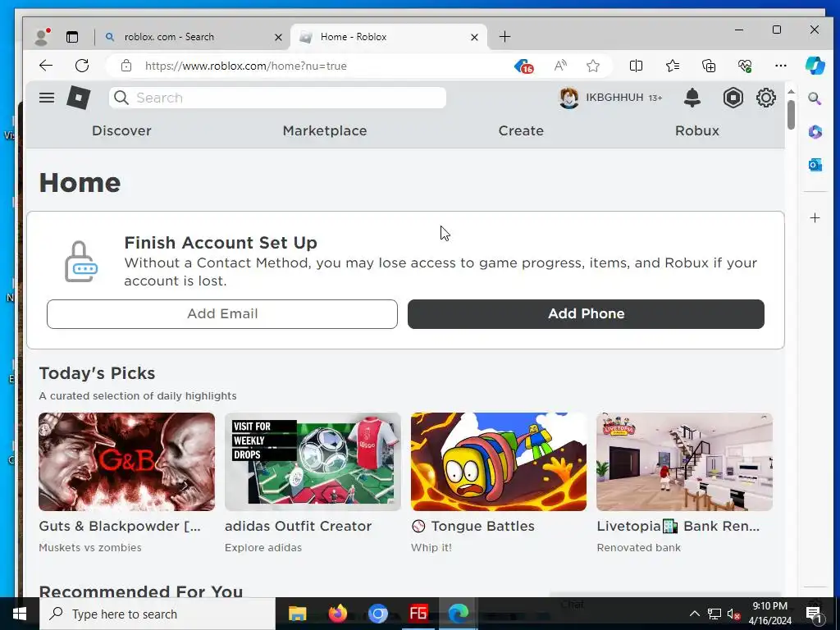Open adidas Outfit Creator title link
This screenshot has width=840, height=630.
[298, 526]
